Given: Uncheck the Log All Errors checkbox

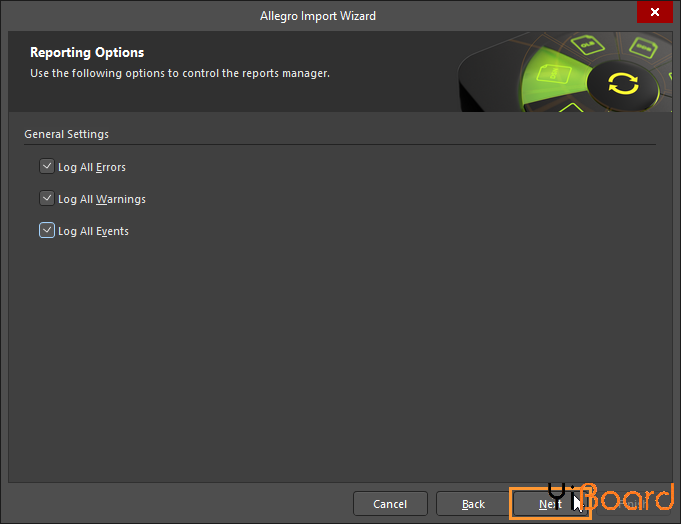Looking at the screenshot, I should tap(47, 166).
